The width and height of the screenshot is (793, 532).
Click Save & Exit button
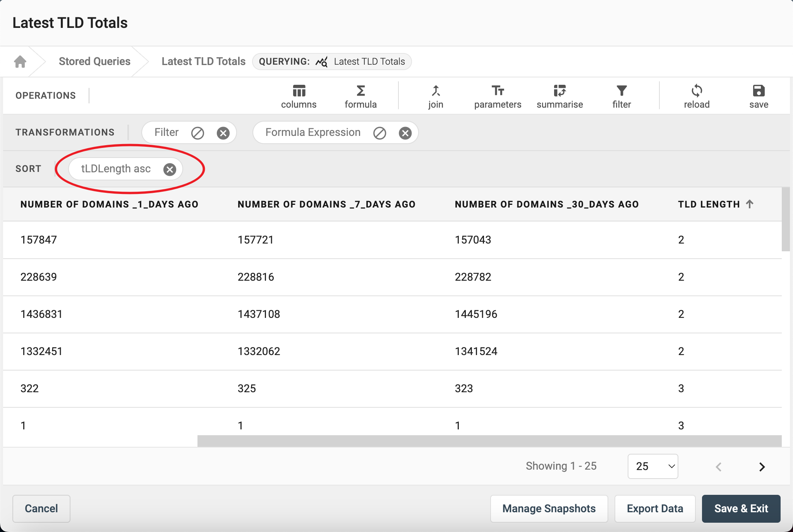pos(741,508)
